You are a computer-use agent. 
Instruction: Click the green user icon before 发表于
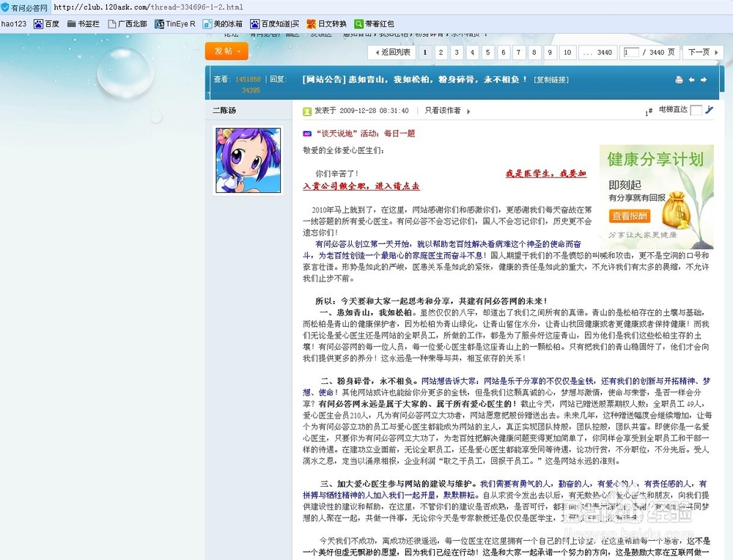[x=307, y=111]
